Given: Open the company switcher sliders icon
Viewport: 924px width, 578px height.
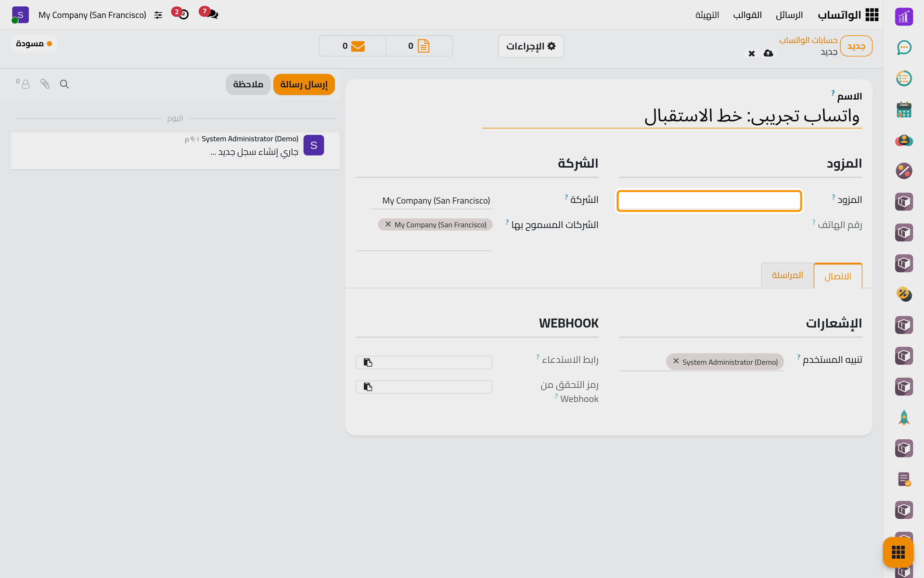Looking at the screenshot, I should click(158, 15).
